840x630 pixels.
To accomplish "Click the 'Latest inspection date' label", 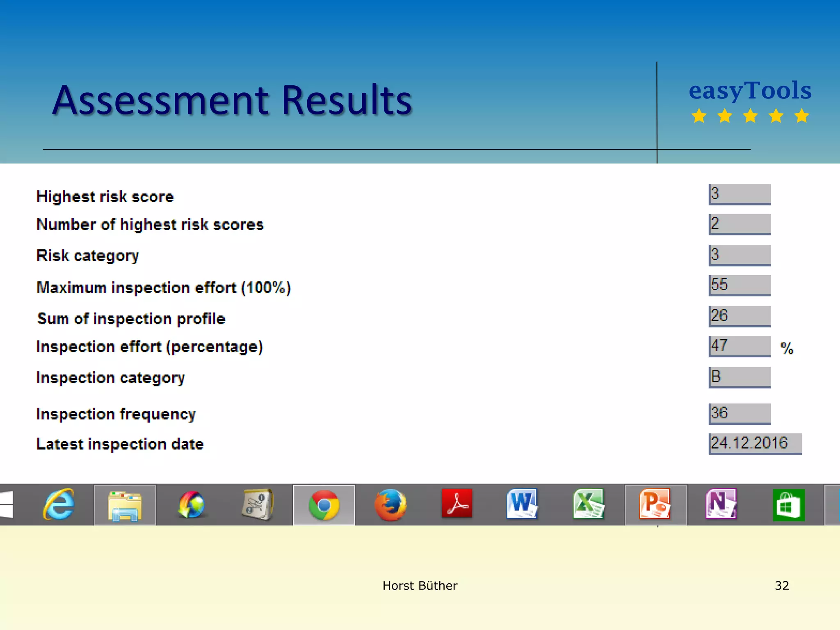I will pos(120,444).
